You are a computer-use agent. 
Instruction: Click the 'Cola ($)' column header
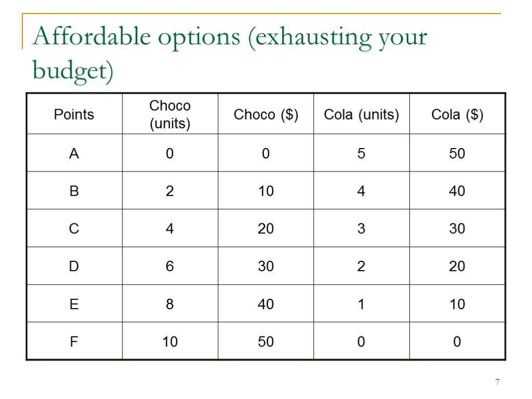[x=457, y=114]
